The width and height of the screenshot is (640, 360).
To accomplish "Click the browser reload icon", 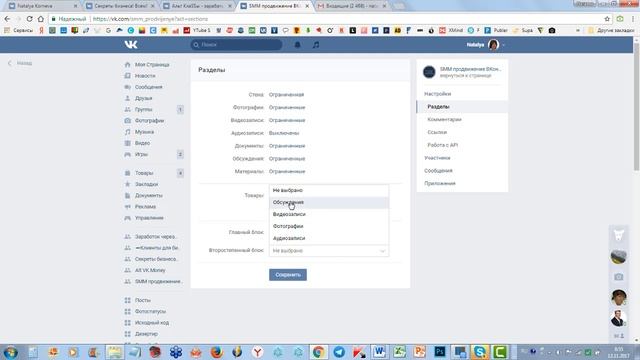I will click(x=29, y=19).
